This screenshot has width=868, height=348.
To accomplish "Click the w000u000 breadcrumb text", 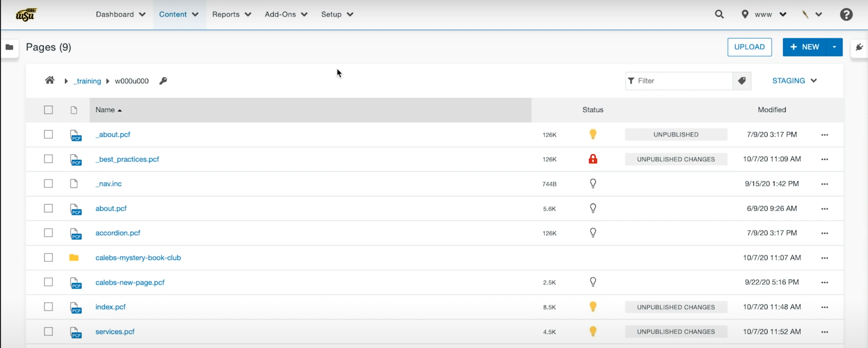I will (131, 81).
